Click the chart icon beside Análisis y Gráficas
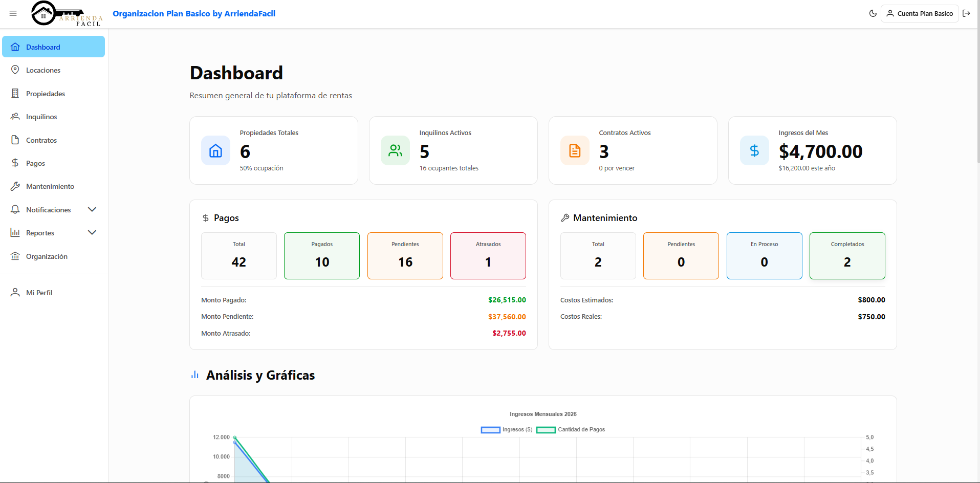The height and width of the screenshot is (483, 980). coord(195,375)
